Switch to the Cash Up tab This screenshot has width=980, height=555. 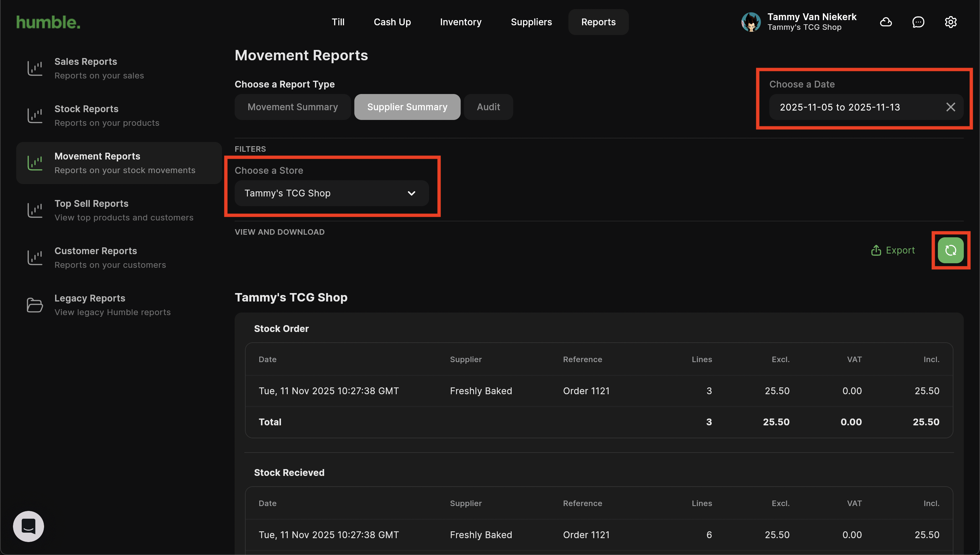(x=392, y=22)
